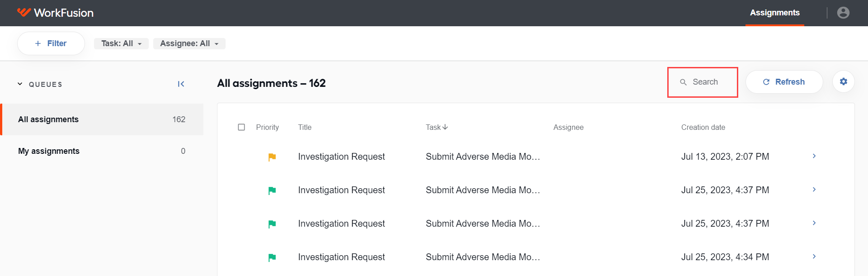Select all assignments checkbox in header
The image size is (868, 276).
point(241,127)
